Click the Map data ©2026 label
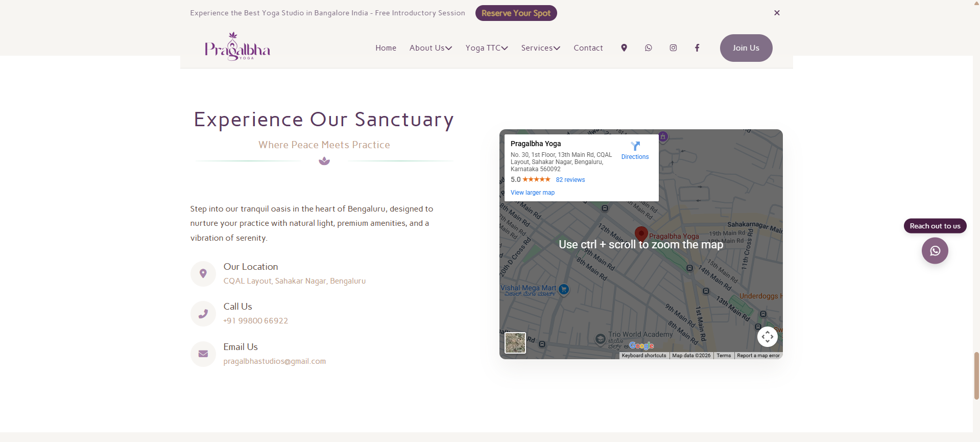The image size is (980, 442). click(691, 356)
